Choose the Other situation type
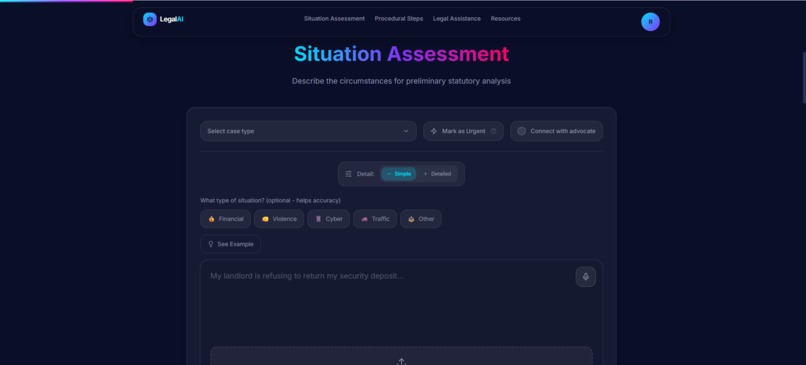This screenshot has height=365, width=806. pos(421,219)
